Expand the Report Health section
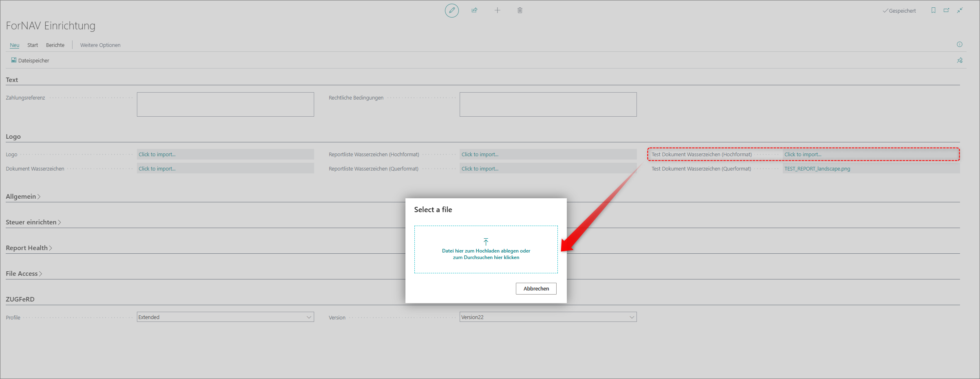This screenshot has width=980, height=379. [29, 248]
